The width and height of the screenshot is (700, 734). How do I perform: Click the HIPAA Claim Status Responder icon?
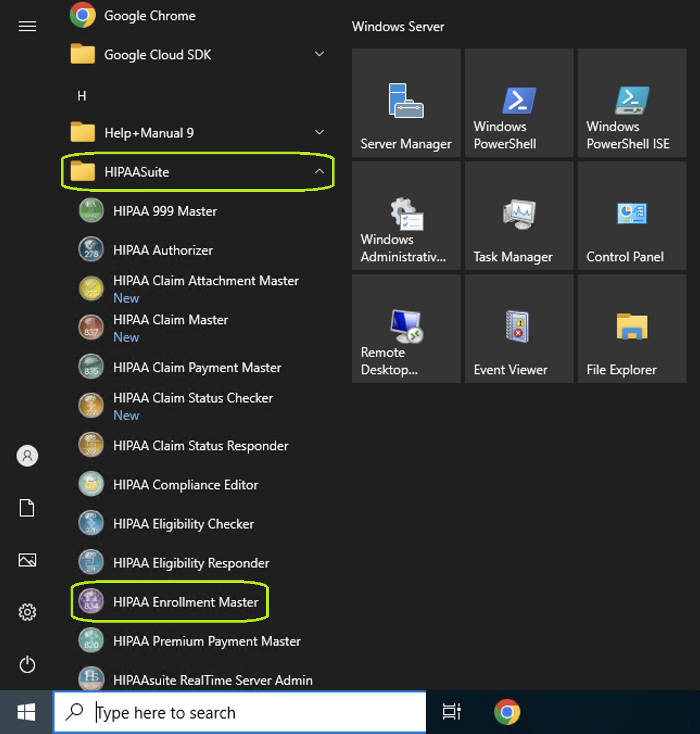pyautogui.click(x=91, y=446)
